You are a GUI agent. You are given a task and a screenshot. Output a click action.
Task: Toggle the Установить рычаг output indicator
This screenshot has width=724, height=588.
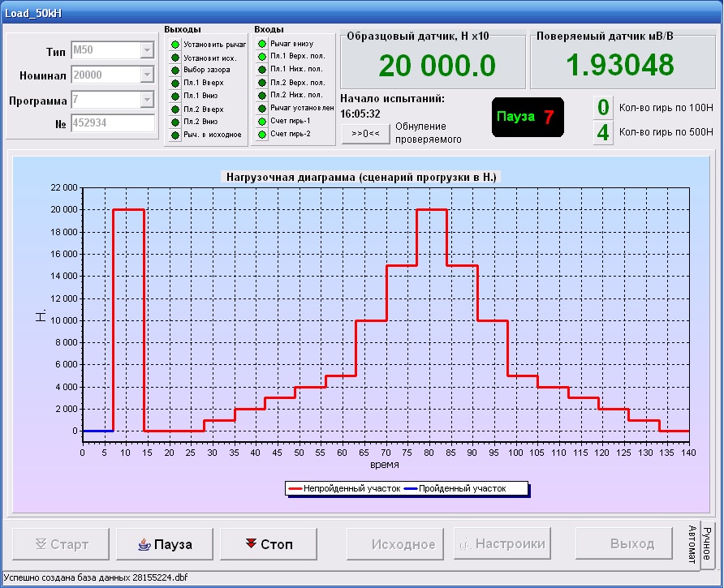coord(175,45)
